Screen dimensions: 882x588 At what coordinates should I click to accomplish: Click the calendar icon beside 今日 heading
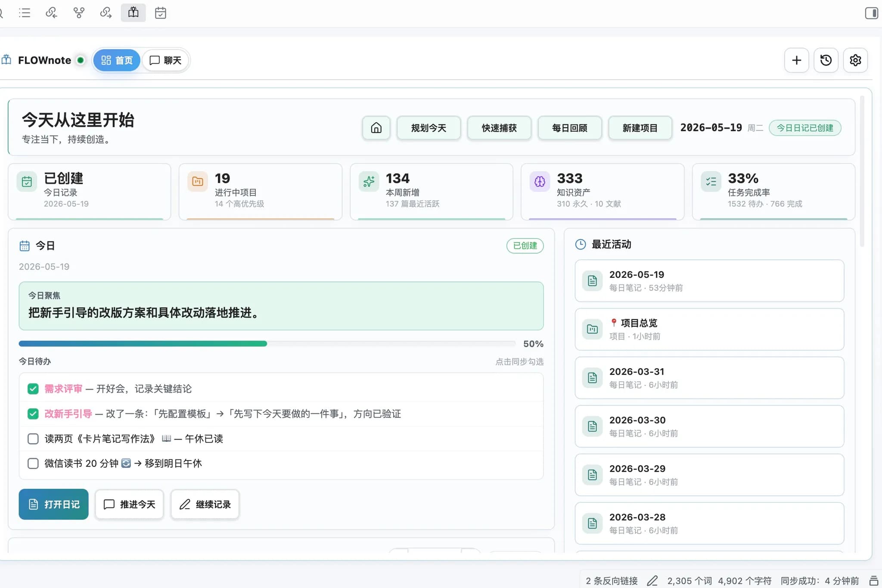pos(25,246)
